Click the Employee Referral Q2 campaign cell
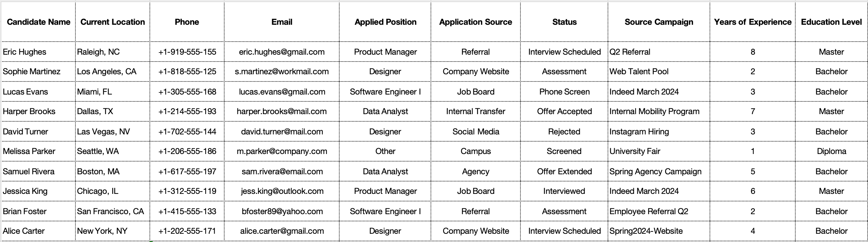 click(659, 211)
